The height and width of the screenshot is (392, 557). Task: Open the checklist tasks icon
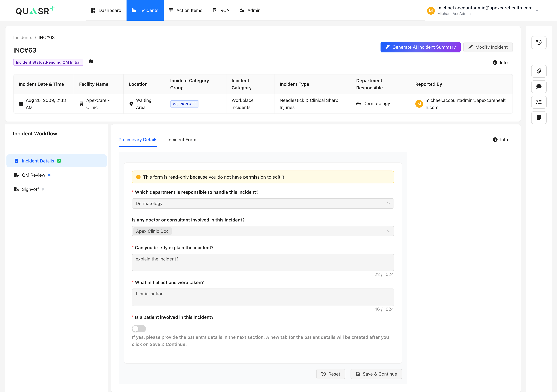[539, 102]
